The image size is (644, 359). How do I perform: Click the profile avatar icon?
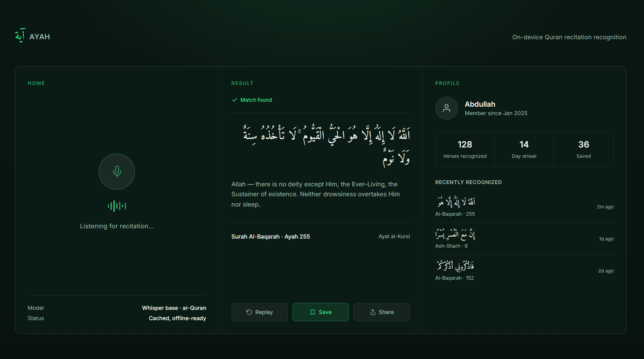click(x=447, y=108)
